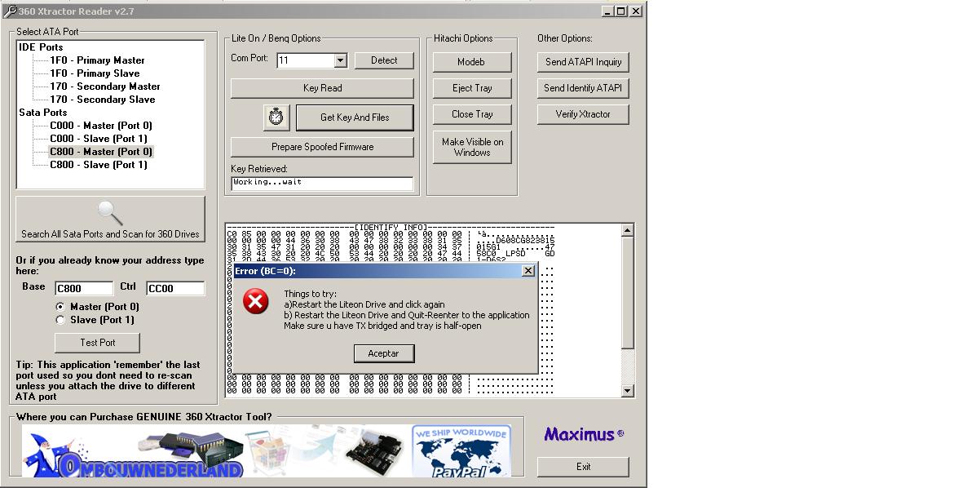Click the log scrollbar up arrow
The height and width of the screenshot is (488, 980).
[x=627, y=231]
